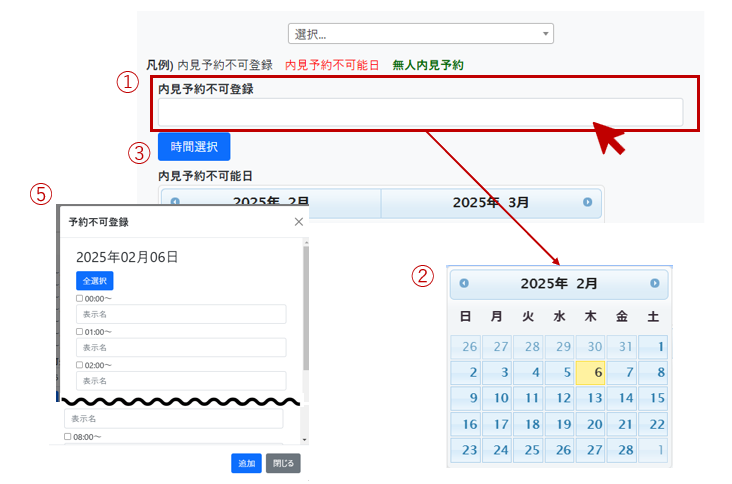Click greyed January 31 in datepicker
This screenshot has width=732, height=484.
pyautogui.click(x=622, y=347)
